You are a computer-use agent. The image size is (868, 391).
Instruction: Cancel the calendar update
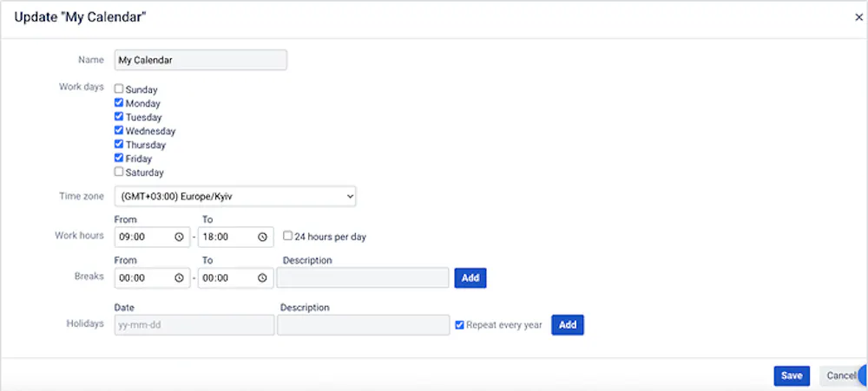(x=839, y=375)
